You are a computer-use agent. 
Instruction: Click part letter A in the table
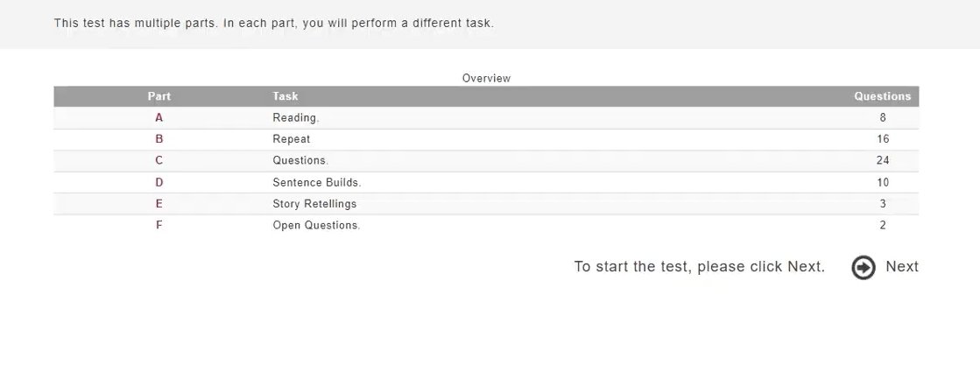[x=159, y=117]
